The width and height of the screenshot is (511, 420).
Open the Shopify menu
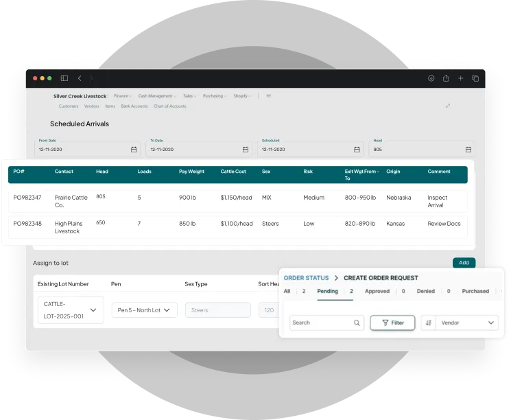[x=242, y=96]
